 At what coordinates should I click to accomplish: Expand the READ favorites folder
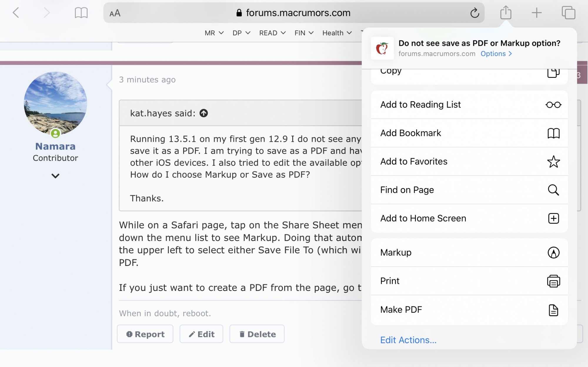(x=272, y=33)
